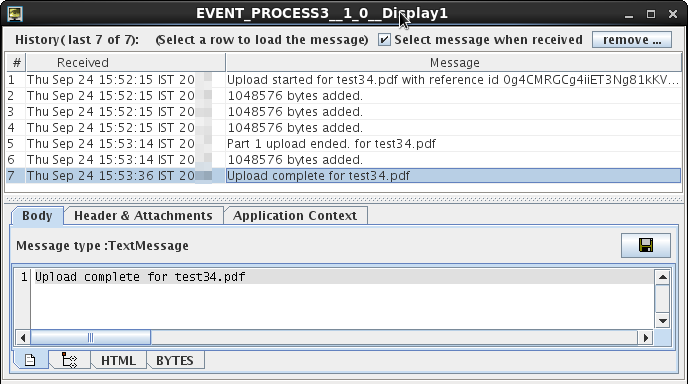Screen dimensions: 688x384
Task: Save message using floppy disk icon
Action: tap(645, 245)
